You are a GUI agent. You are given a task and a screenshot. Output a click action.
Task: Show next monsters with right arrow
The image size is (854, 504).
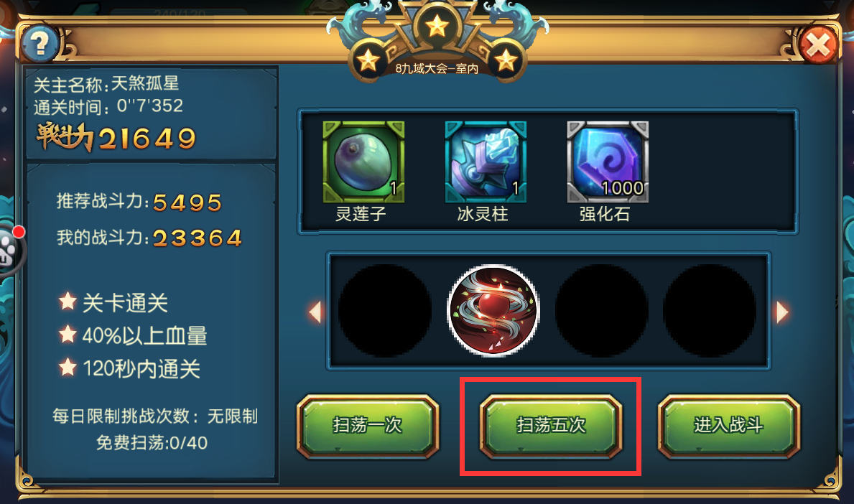tap(782, 312)
